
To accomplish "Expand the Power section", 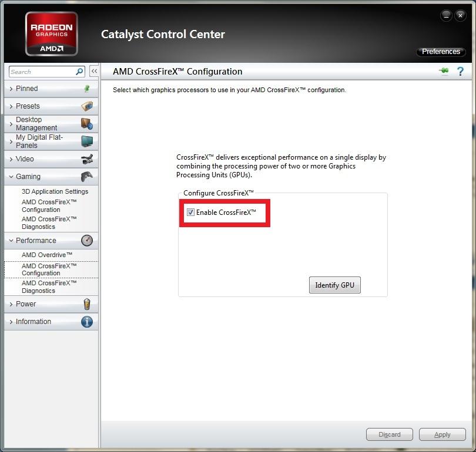I will 51,303.
